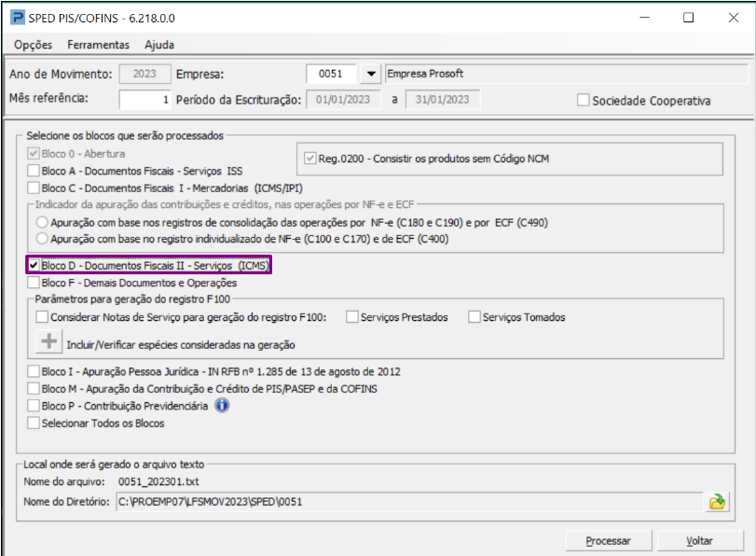Maximize the SPED PIS/COFINS window

pos(689,18)
